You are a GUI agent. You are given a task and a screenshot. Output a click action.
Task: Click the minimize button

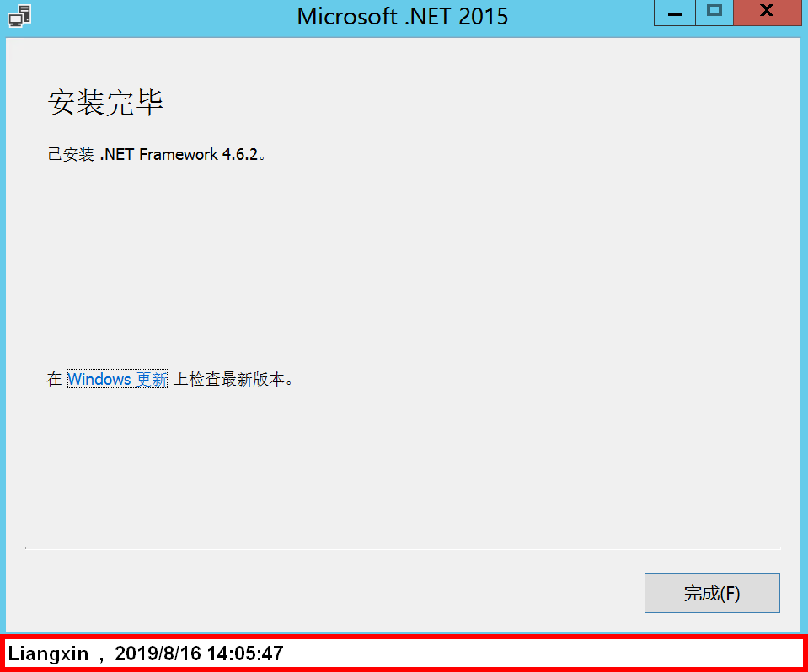(674, 13)
